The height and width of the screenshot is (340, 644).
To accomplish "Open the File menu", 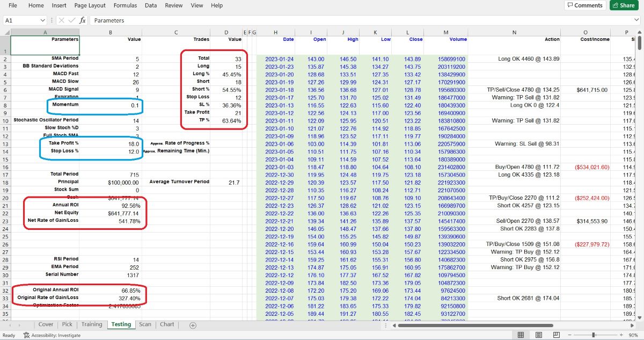I will pos(13,5).
